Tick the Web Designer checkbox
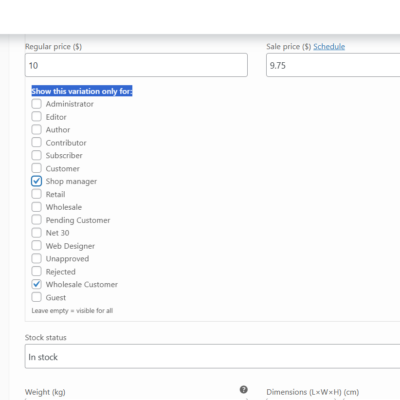Viewport: 400px width, 400px height. 36,246
